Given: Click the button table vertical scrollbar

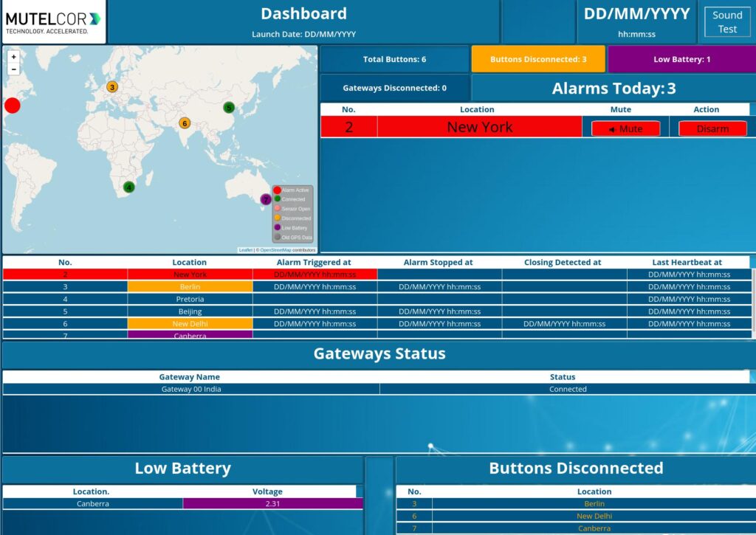Looking at the screenshot, I should point(752,303).
